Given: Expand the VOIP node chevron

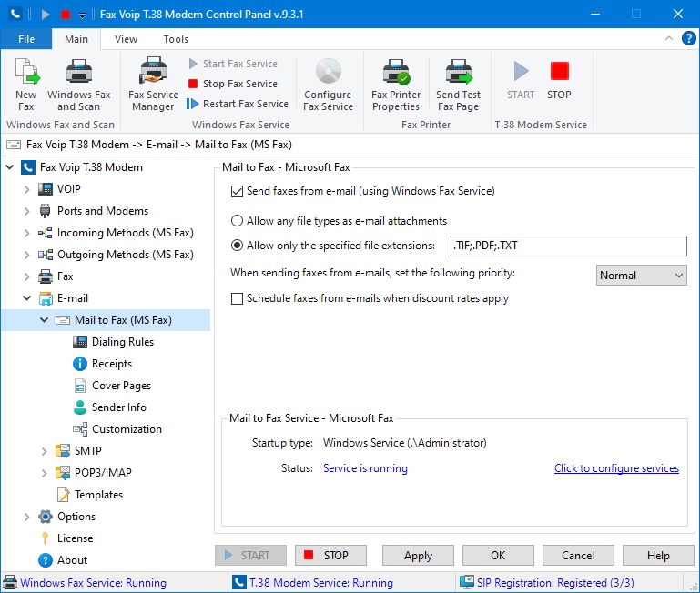Looking at the screenshot, I should tap(26, 189).
